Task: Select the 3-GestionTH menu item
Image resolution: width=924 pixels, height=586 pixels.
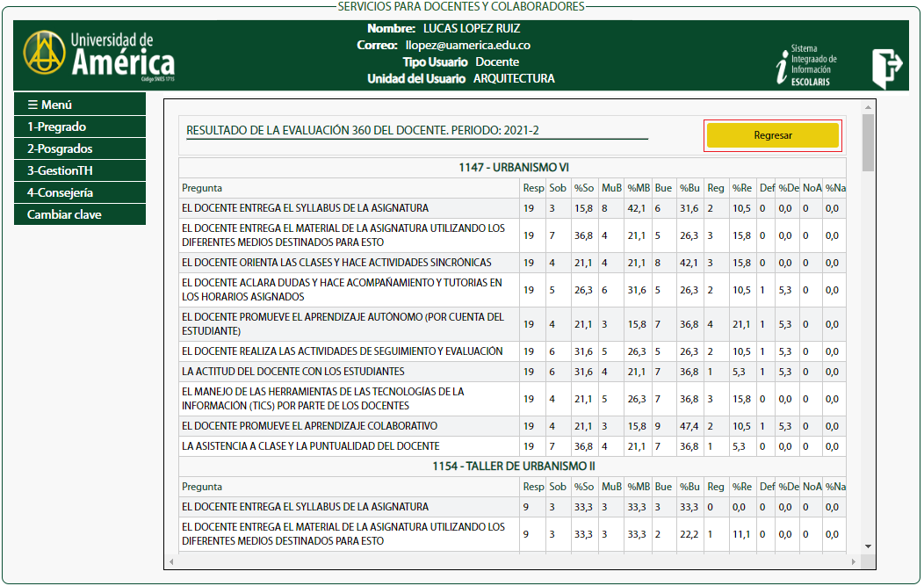Action: tap(80, 170)
